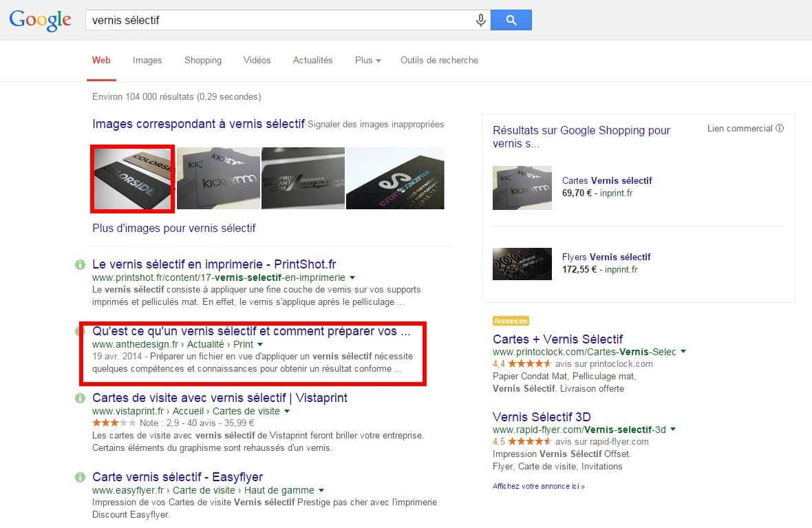The height and width of the screenshot is (528, 812).
Task: Click Plus d'images pour vernis sélectif
Action: coord(174,228)
